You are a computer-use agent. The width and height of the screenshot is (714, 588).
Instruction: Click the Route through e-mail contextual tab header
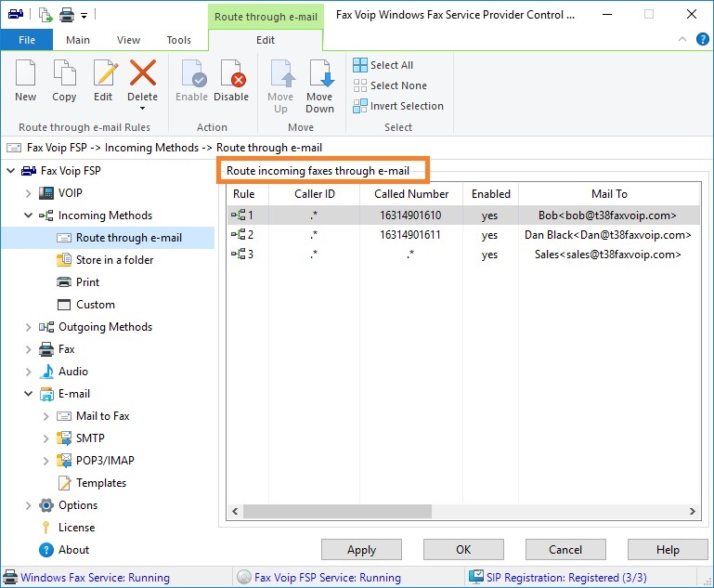(266, 17)
